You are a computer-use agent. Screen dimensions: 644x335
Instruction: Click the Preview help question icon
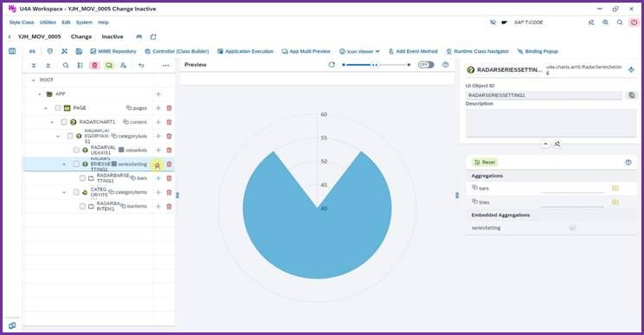pyautogui.click(x=446, y=65)
